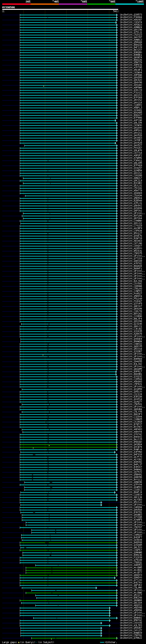Click hit label UniRef100_Q59ZB7
146x644 pixels.
(131, 628)
